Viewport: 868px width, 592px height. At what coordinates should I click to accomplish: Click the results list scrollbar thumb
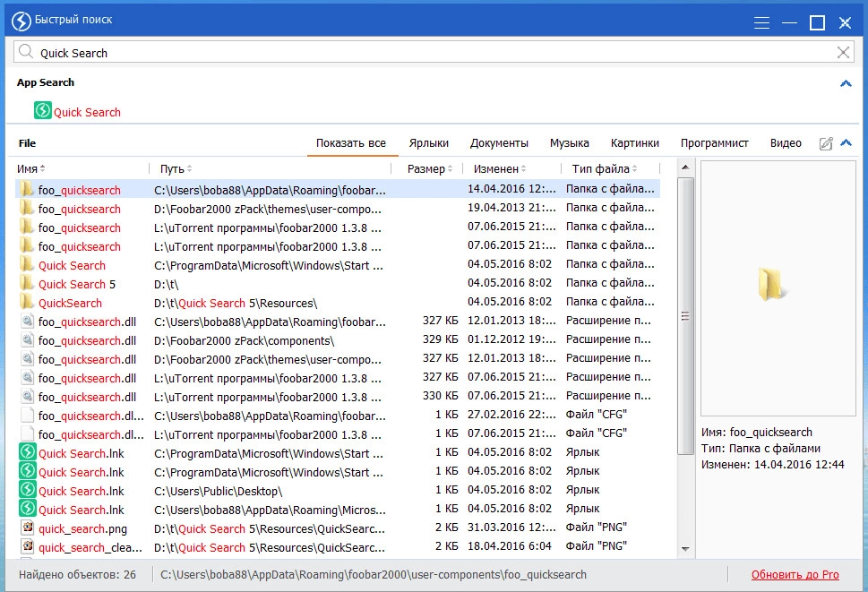click(x=685, y=316)
